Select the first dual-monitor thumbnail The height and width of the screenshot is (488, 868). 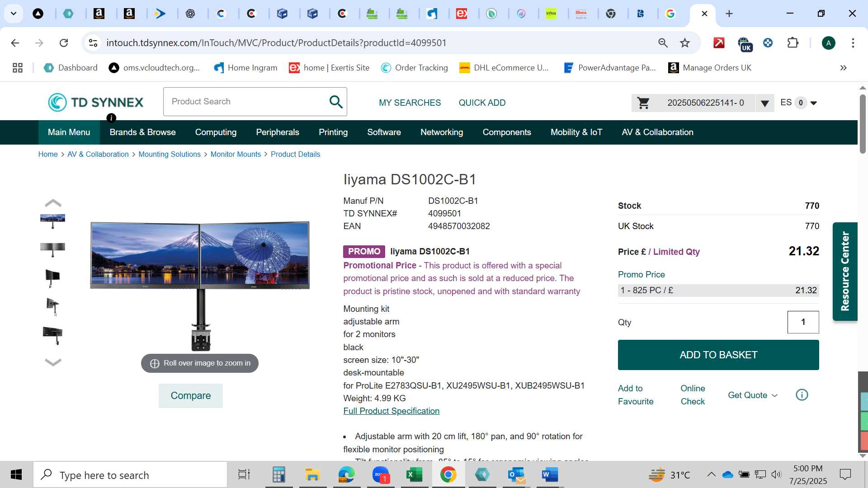click(x=52, y=221)
